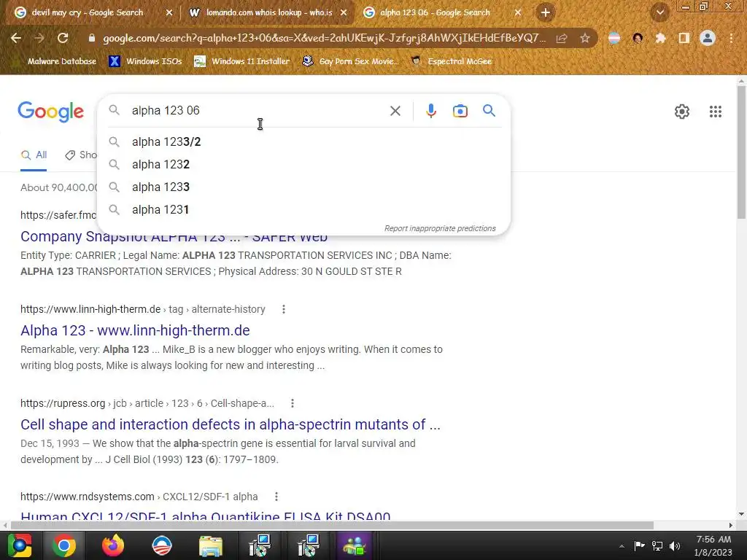Open the Malware Database bookmark
Viewport: 747px width, 560px height.
(55, 61)
